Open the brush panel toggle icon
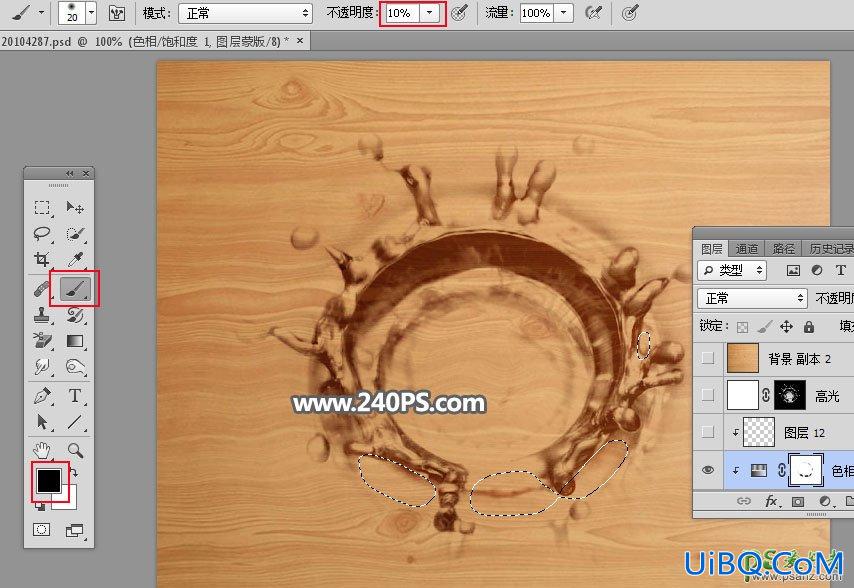The height and width of the screenshot is (588, 854). click(x=117, y=13)
